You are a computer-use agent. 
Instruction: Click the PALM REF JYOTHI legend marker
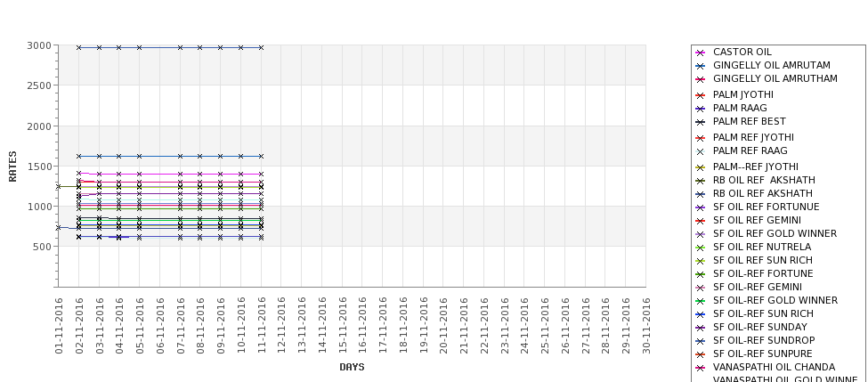click(x=701, y=138)
